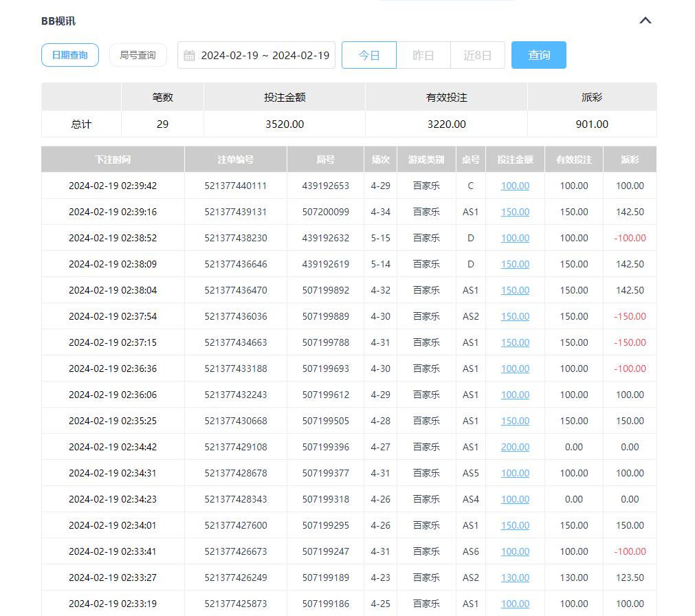Click the 注单编号 column header
The height and width of the screenshot is (616, 695).
(236, 159)
